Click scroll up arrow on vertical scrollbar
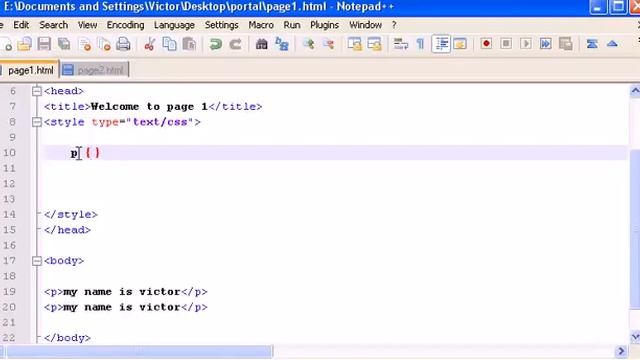640x360 pixels. pyautogui.click(x=635, y=91)
